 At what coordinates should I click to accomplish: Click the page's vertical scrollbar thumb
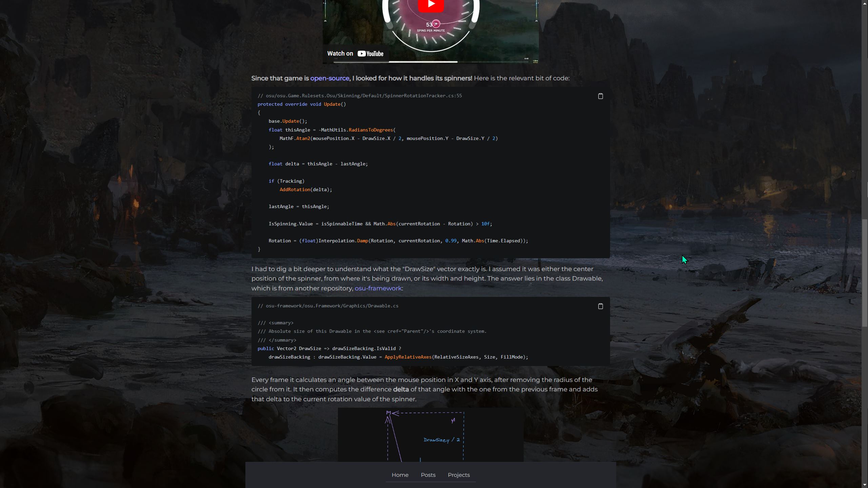pos(865,273)
